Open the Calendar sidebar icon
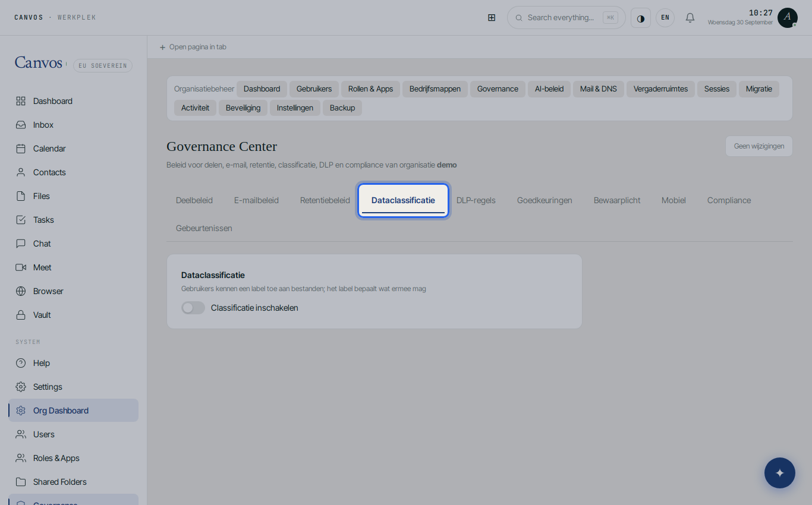The height and width of the screenshot is (505, 812). (x=21, y=149)
